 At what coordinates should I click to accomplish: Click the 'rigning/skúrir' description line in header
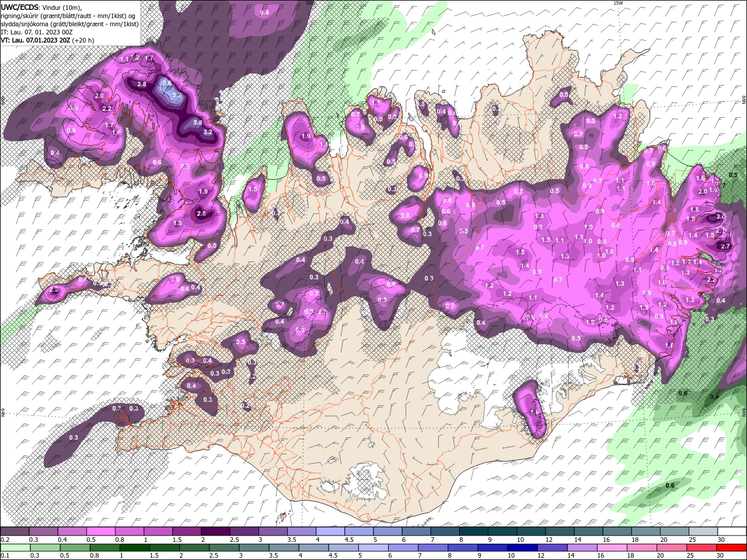click(68, 15)
